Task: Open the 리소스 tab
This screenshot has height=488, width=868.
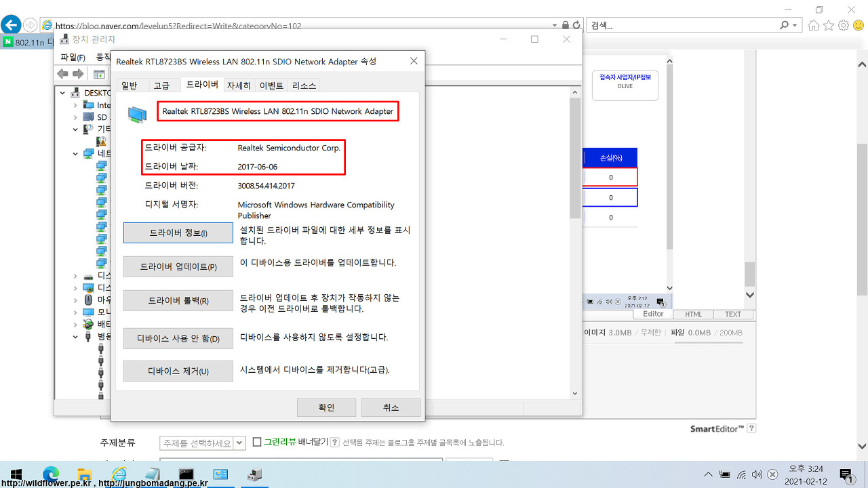Action: point(304,85)
